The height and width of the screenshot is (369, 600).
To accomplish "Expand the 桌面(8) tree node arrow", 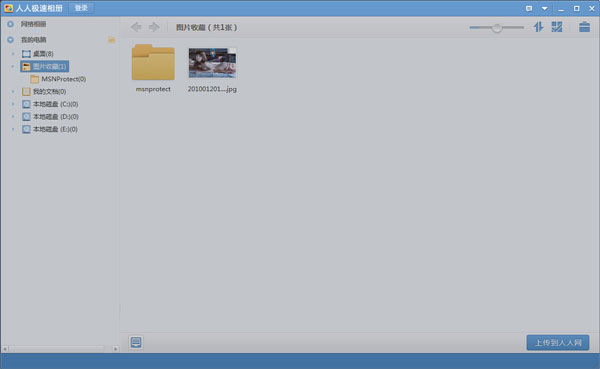I will [x=13, y=54].
